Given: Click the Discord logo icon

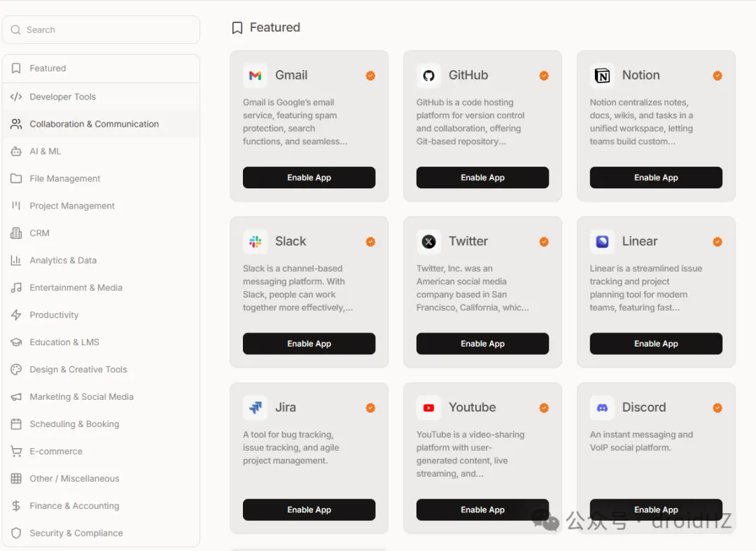Looking at the screenshot, I should point(602,407).
